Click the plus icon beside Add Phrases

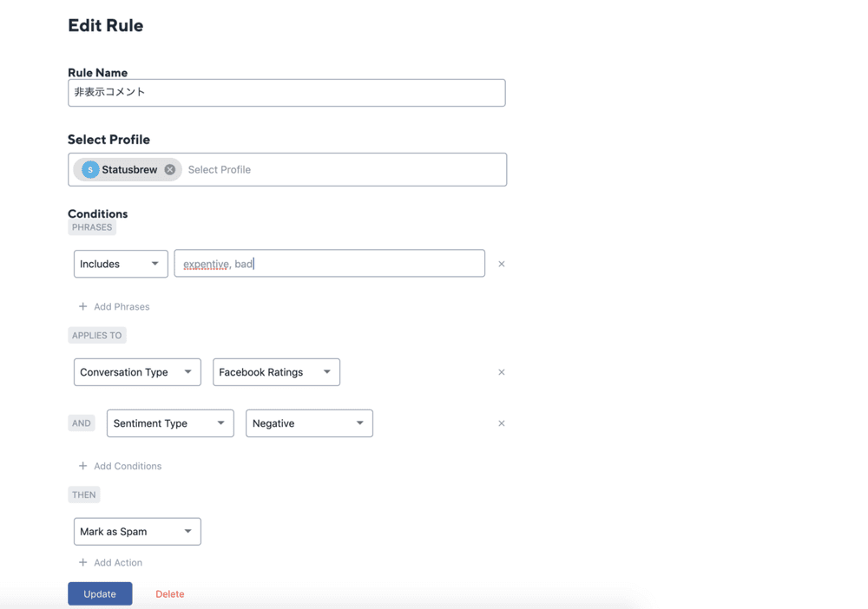pyautogui.click(x=83, y=306)
